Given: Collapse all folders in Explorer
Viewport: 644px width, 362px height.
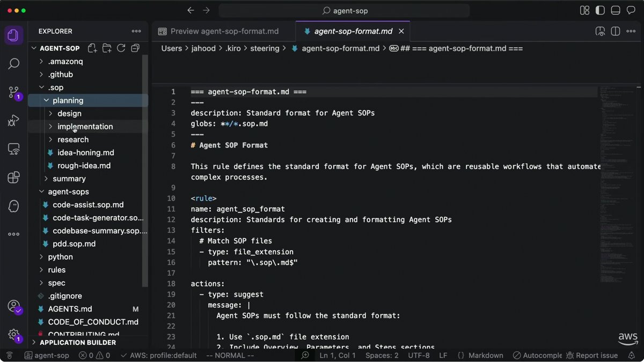Looking at the screenshot, I should click(135, 48).
